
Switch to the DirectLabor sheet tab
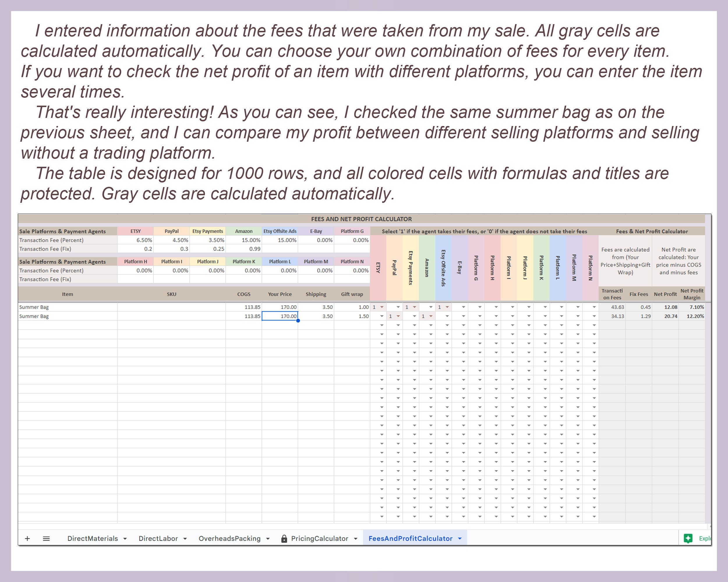pos(158,538)
